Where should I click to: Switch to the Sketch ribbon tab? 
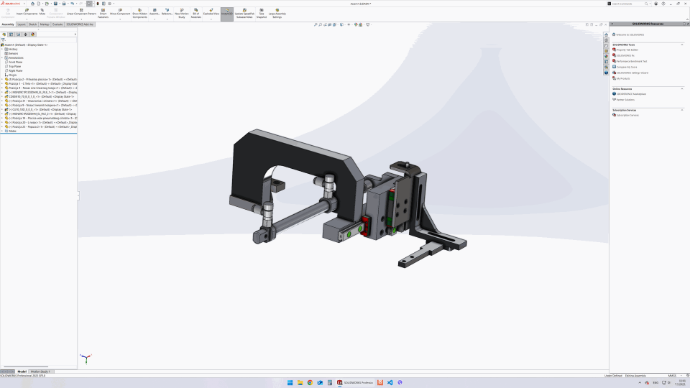coord(33,25)
